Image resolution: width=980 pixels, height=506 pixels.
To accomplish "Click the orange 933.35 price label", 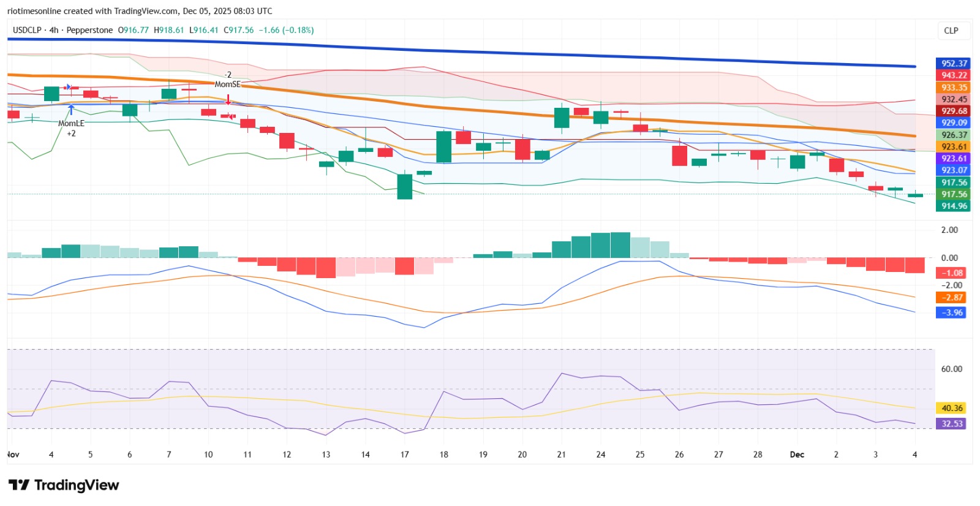I will tap(953, 88).
